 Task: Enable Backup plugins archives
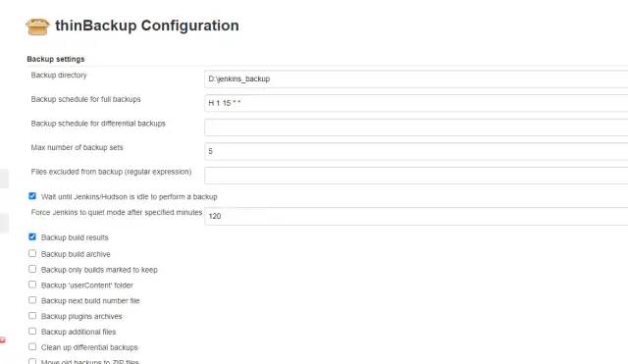(32, 316)
